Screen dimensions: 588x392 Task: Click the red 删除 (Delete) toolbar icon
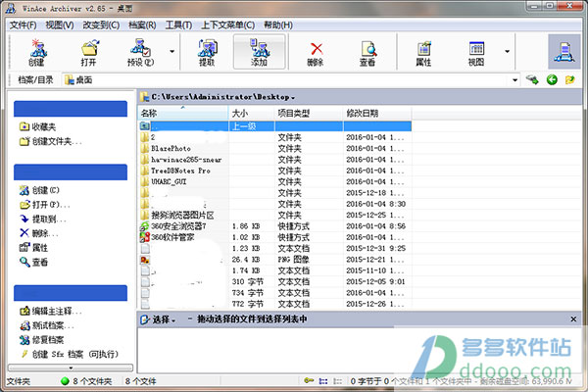(316, 54)
